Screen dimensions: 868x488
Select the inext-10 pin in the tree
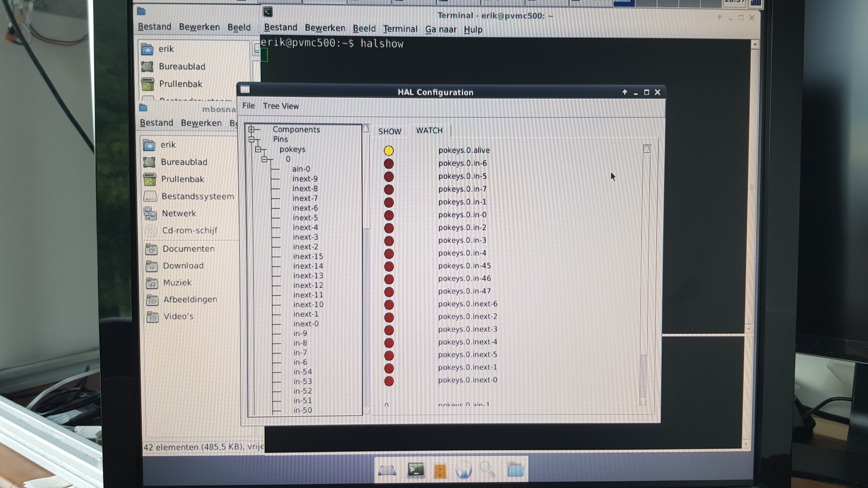tap(308, 304)
